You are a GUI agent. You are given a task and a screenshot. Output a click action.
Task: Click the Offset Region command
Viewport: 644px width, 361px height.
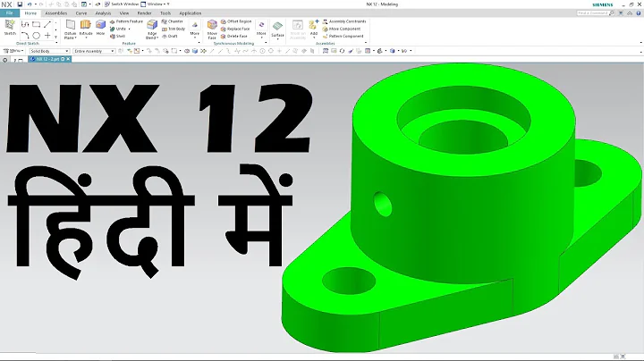[x=236, y=21]
